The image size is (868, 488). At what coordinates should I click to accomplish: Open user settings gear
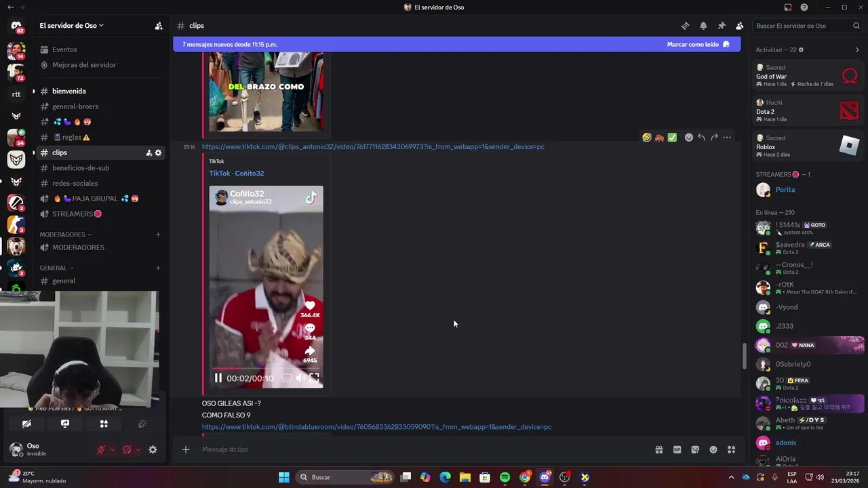[x=153, y=449]
